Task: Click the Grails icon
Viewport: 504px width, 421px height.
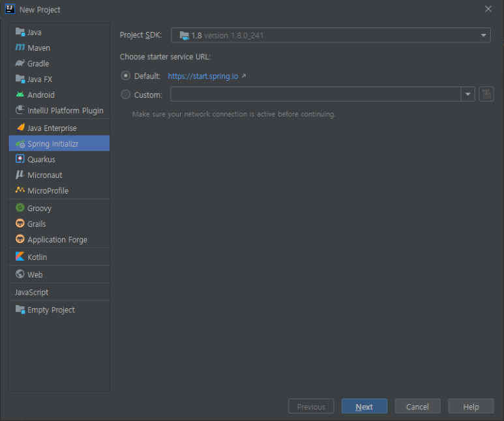Action: tap(20, 224)
